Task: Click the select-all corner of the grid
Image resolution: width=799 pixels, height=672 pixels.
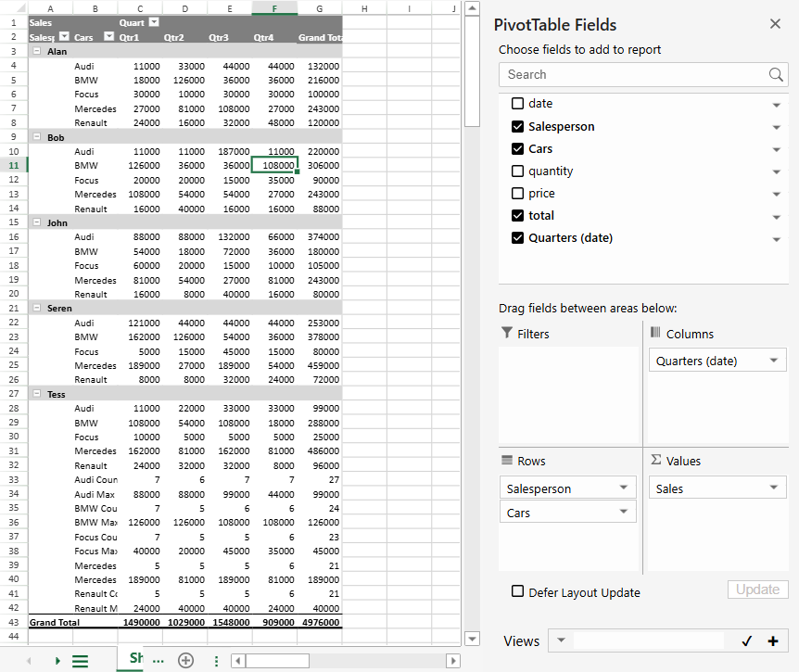Action: pyautogui.click(x=14, y=7)
